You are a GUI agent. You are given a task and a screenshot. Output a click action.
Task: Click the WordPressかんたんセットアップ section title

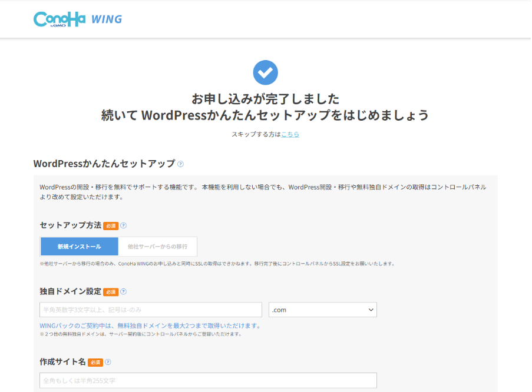tap(104, 164)
